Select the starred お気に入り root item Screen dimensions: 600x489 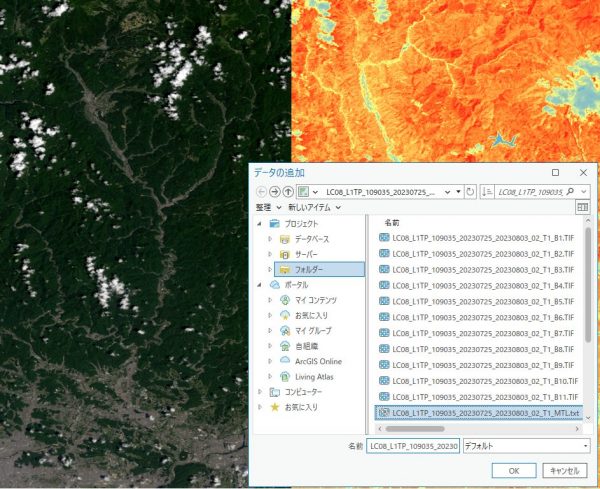tap(301, 407)
